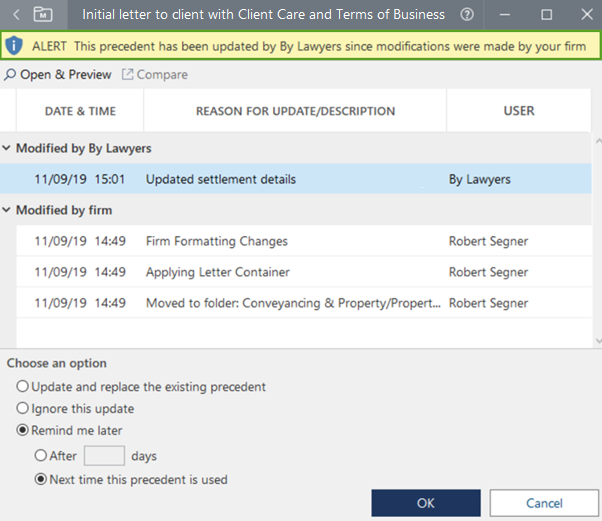This screenshot has height=521, width=602.
Task: Select the After days radio option
Action: (41, 455)
